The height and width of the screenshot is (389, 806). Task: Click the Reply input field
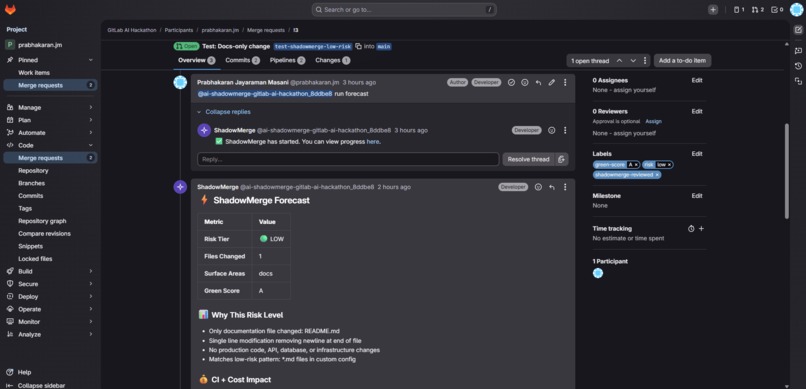pyautogui.click(x=348, y=159)
